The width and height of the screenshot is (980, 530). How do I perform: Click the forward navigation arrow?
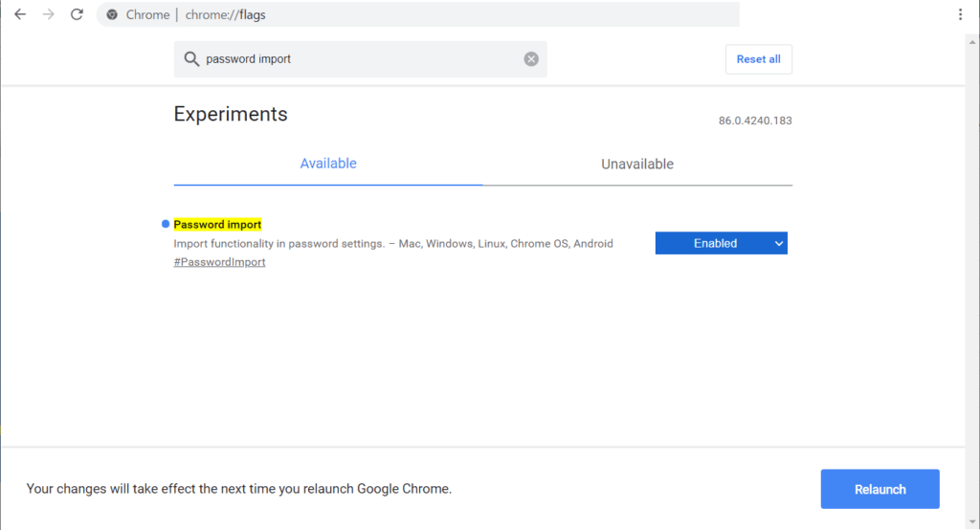click(48, 14)
